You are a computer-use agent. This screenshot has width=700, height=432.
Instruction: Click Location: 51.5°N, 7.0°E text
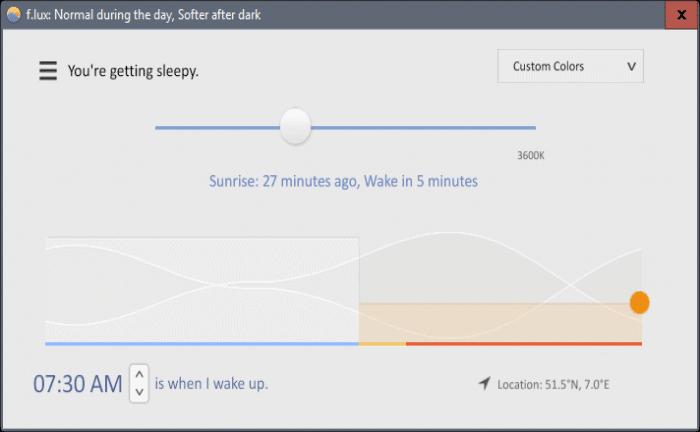coord(553,384)
